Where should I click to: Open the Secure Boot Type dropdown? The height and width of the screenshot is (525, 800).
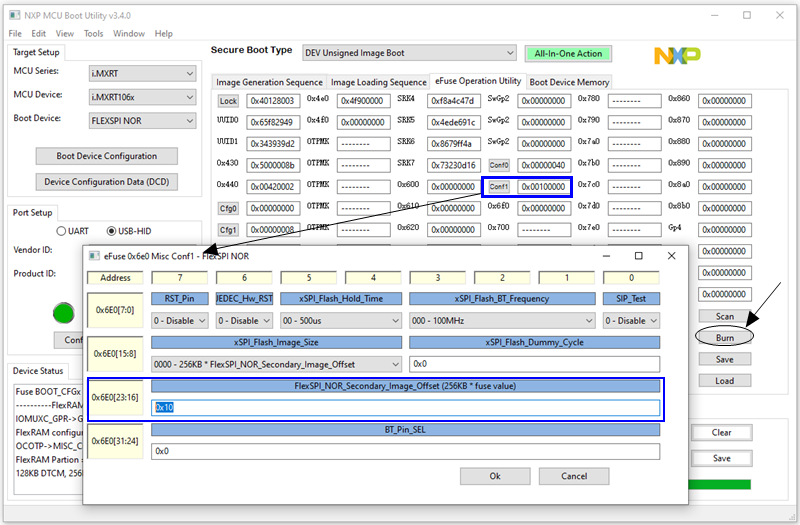point(409,53)
